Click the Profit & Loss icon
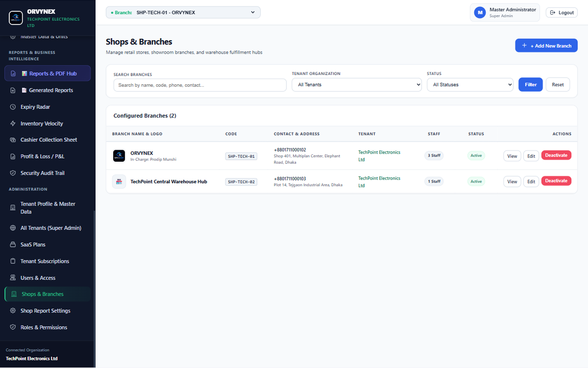Viewport: 588px width, 368px height. click(13, 156)
